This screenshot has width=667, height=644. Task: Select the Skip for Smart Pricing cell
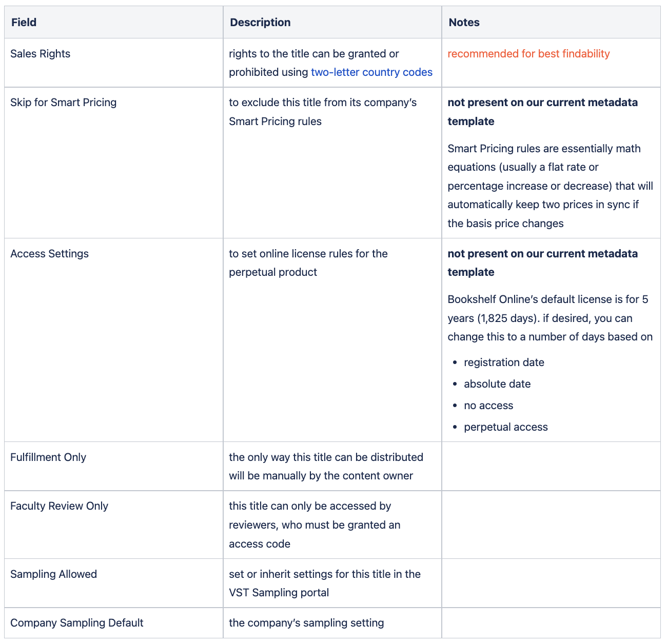pos(113,163)
